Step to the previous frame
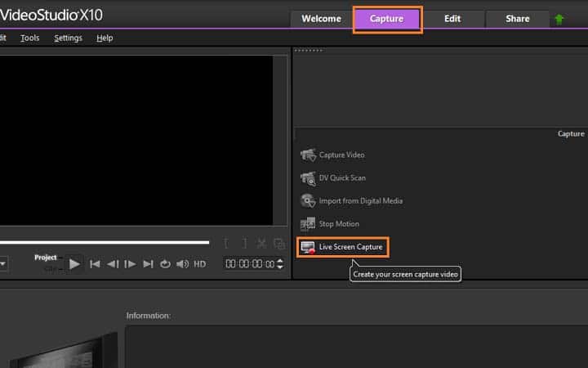Viewport: 588px width, 368px height. (113, 264)
